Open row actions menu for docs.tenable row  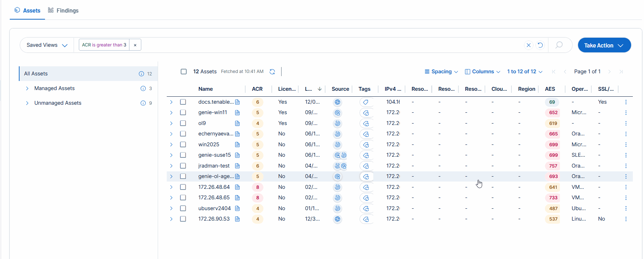point(626,102)
